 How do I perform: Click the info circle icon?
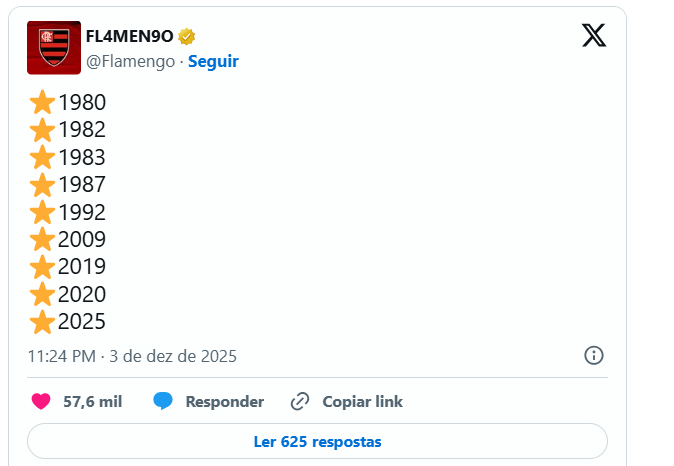593,356
